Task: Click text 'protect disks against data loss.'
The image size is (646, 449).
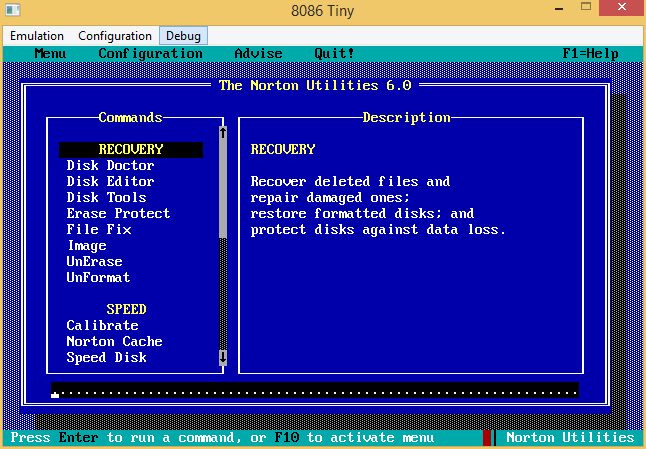Action: click(x=378, y=230)
